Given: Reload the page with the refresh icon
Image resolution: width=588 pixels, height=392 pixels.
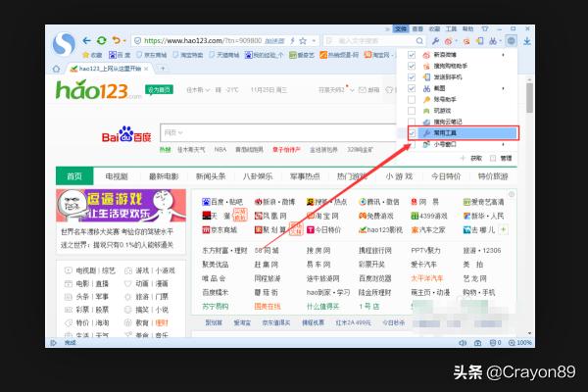Looking at the screenshot, I should coord(103,40).
